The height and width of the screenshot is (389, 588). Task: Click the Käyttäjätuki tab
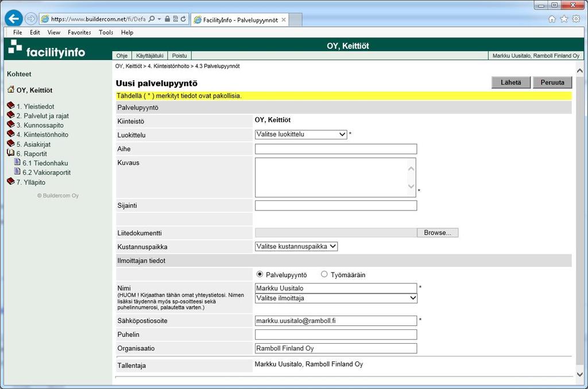pos(150,56)
